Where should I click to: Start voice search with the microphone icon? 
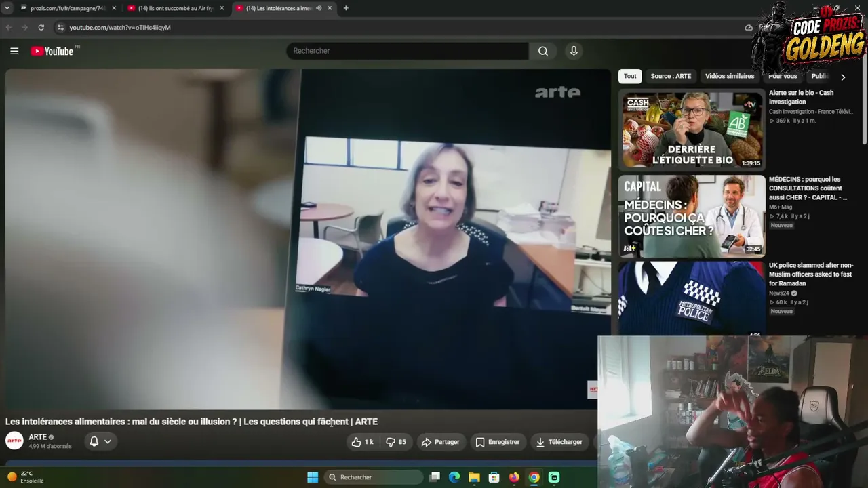pos(574,51)
